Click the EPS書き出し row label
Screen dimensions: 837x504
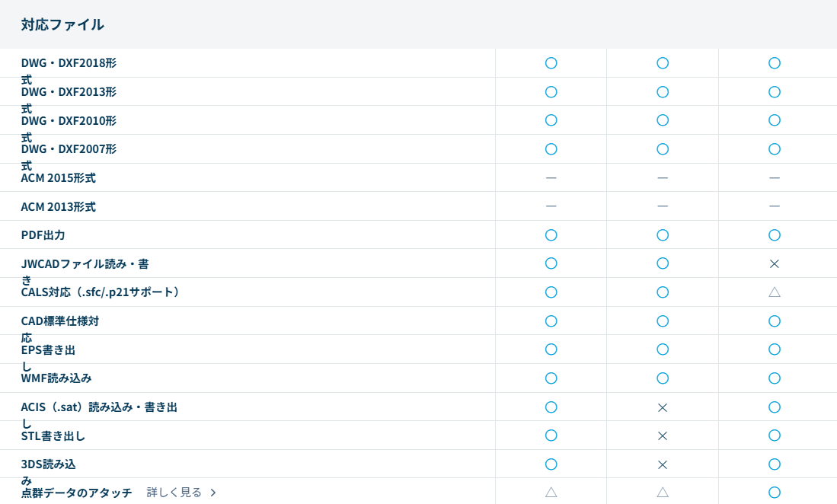point(48,350)
